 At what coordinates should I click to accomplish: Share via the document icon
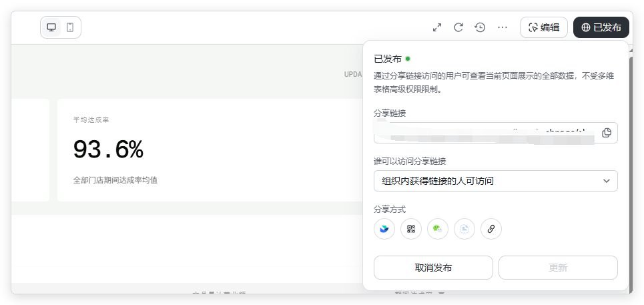(x=464, y=229)
